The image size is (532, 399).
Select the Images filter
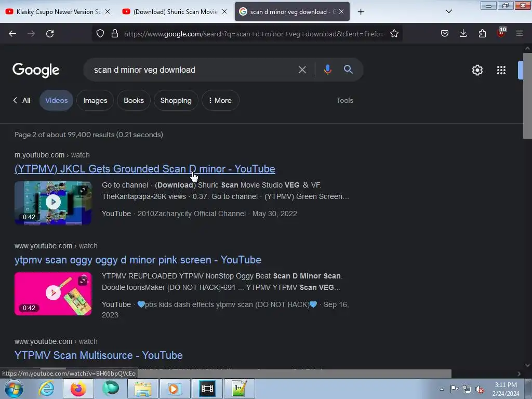pos(95,100)
